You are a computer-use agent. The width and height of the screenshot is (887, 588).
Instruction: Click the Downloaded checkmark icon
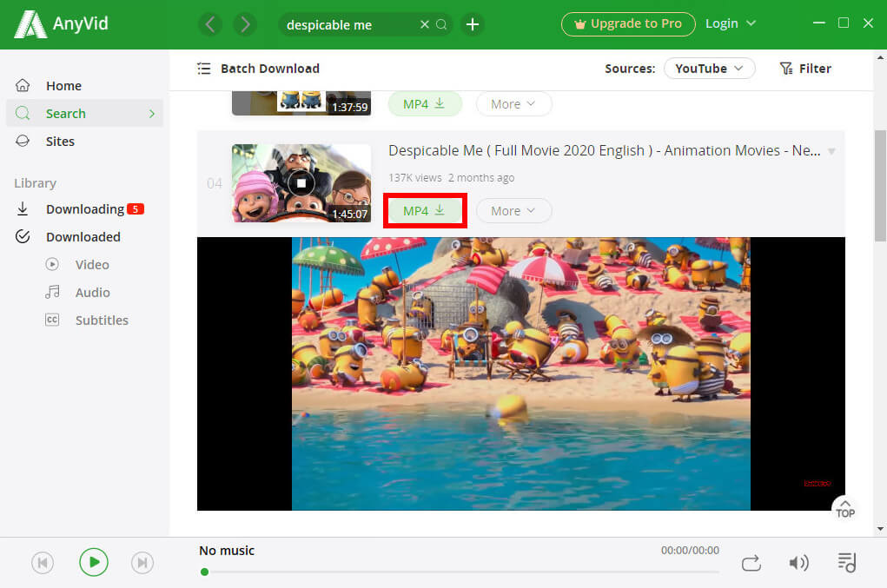click(23, 236)
